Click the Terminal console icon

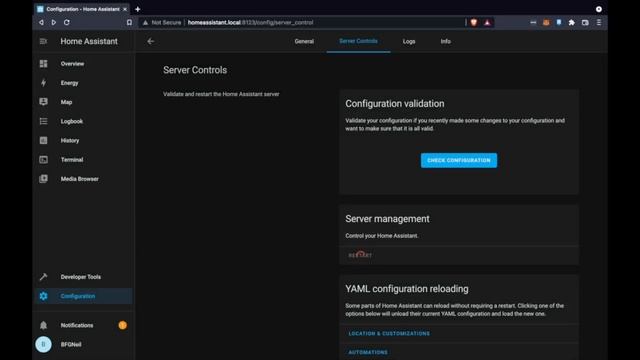[43, 160]
